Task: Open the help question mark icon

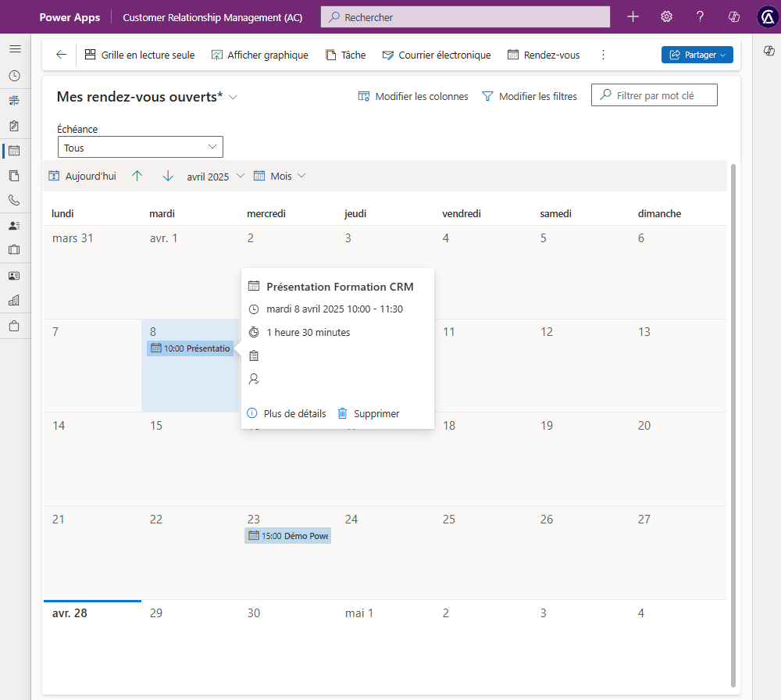Action: [700, 16]
